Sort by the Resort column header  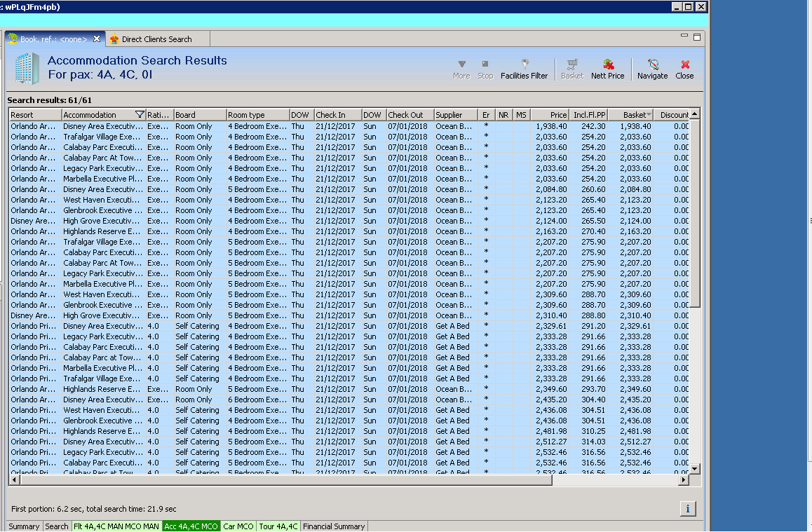click(35, 115)
